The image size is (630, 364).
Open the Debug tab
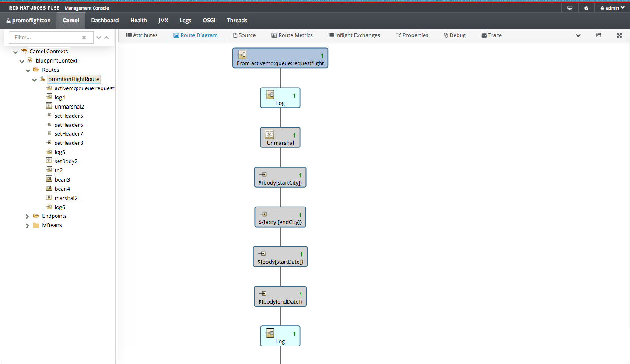point(455,35)
